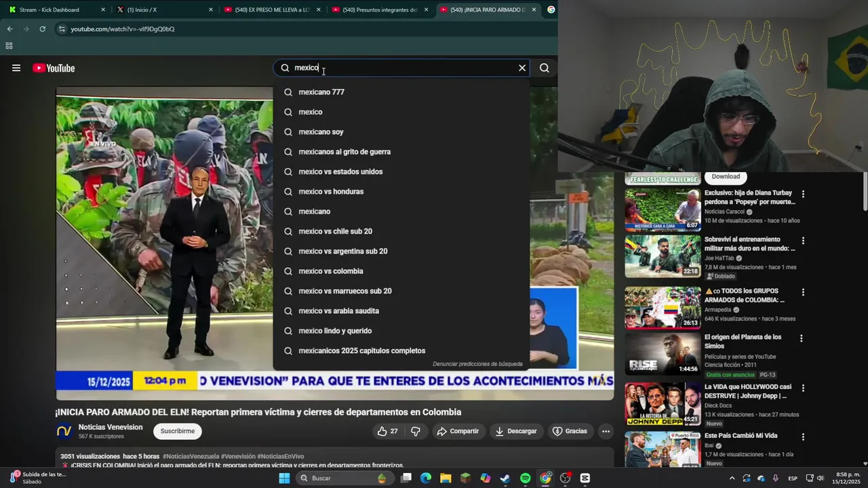Open the YouTube hamburger guide menu
The image size is (868, 488).
[x=16, y=68]
